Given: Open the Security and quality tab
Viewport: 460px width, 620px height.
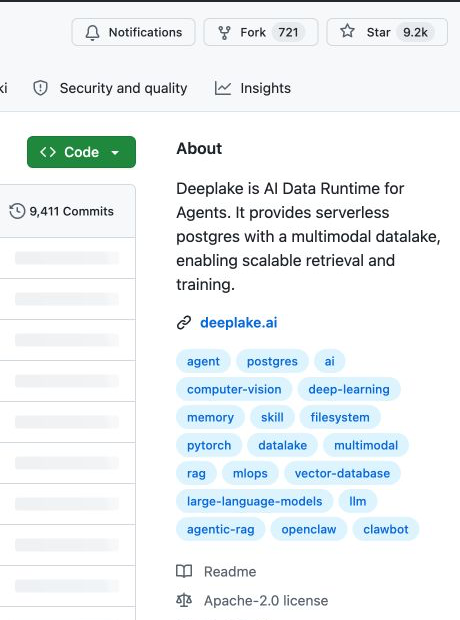Looking at the screenshot, I should 110,88.
